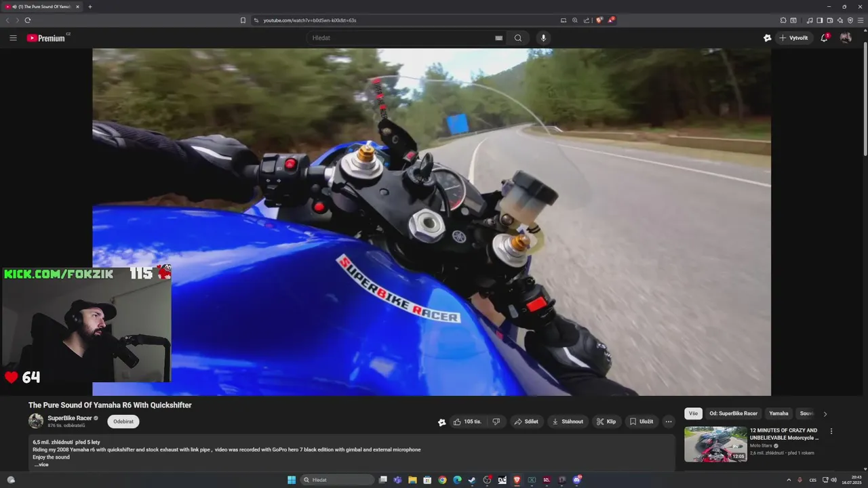Reload the page with the refresh icon
Image resolution: width=868 pixels, height=488 pixels.
(x=28, y=20)
